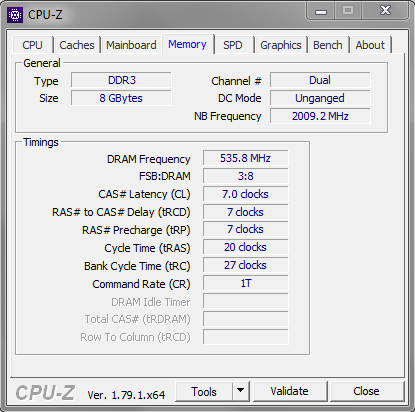Select the 2009.2 MHz NB Frequency value
415x412 pixels.
tap(320, 116)
